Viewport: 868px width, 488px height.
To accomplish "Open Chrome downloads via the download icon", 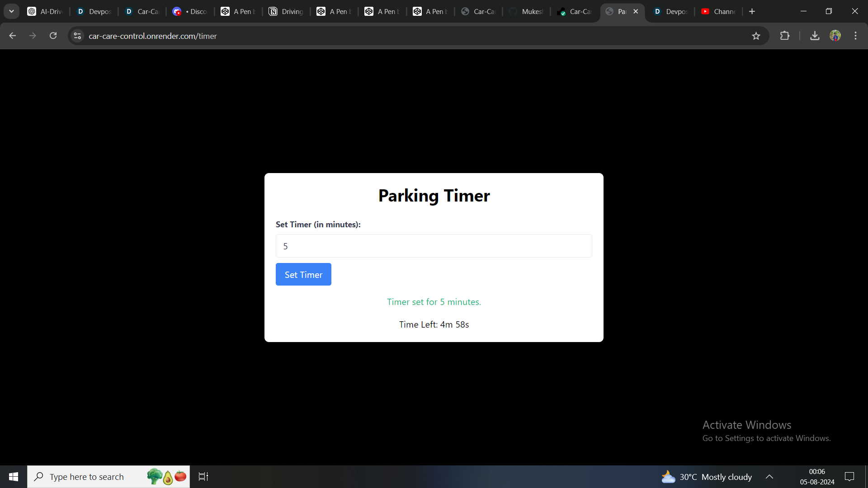I will 815,36.
